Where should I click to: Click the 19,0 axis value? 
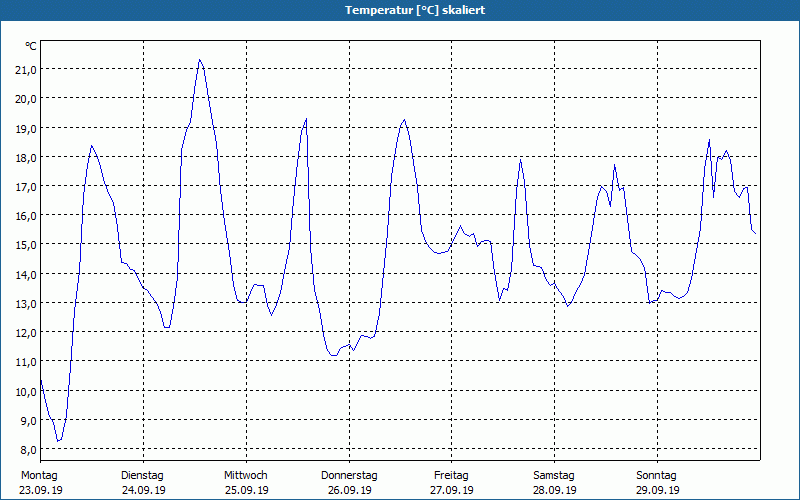[x=26, y=129]
